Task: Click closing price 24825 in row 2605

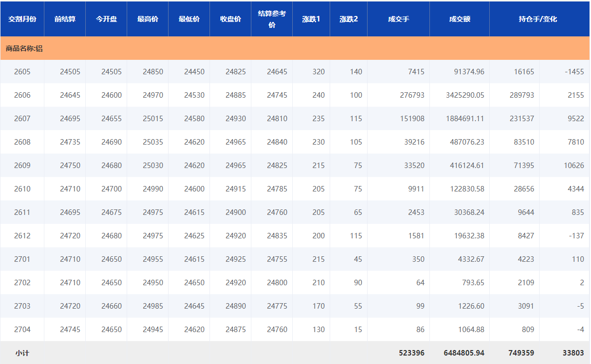Action: [235, 72]
